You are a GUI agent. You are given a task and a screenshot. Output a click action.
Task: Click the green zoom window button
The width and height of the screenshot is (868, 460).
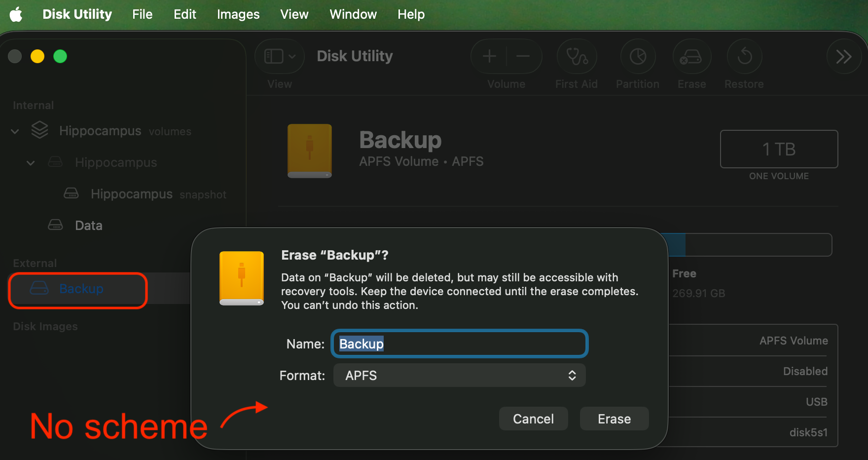click(60, 56)
